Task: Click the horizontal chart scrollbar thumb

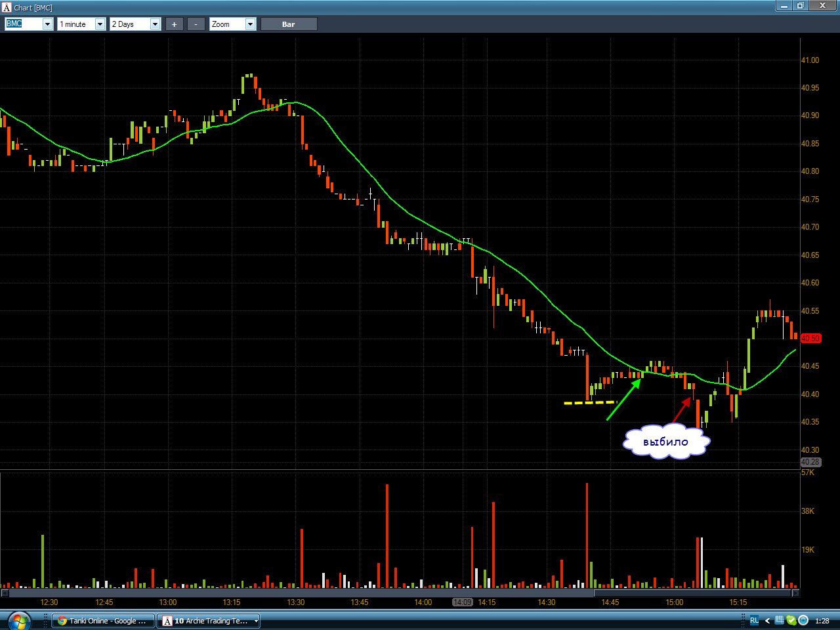Action: pos(693,593)
